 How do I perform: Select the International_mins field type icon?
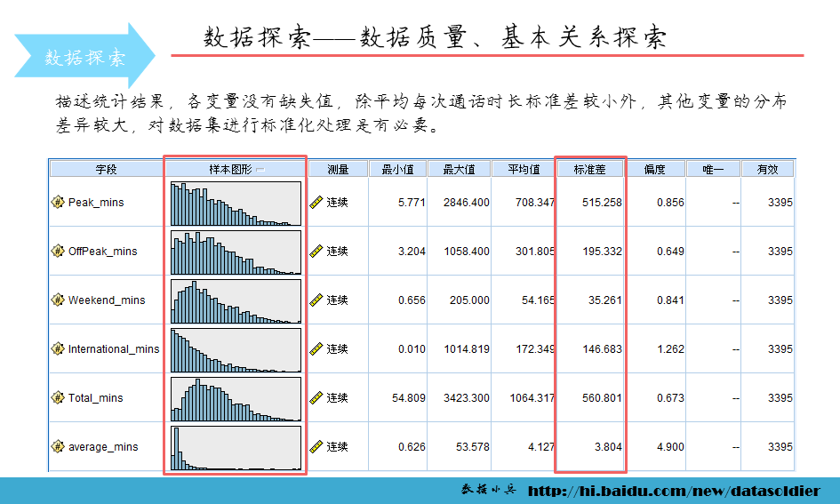(x=58, y=349)
